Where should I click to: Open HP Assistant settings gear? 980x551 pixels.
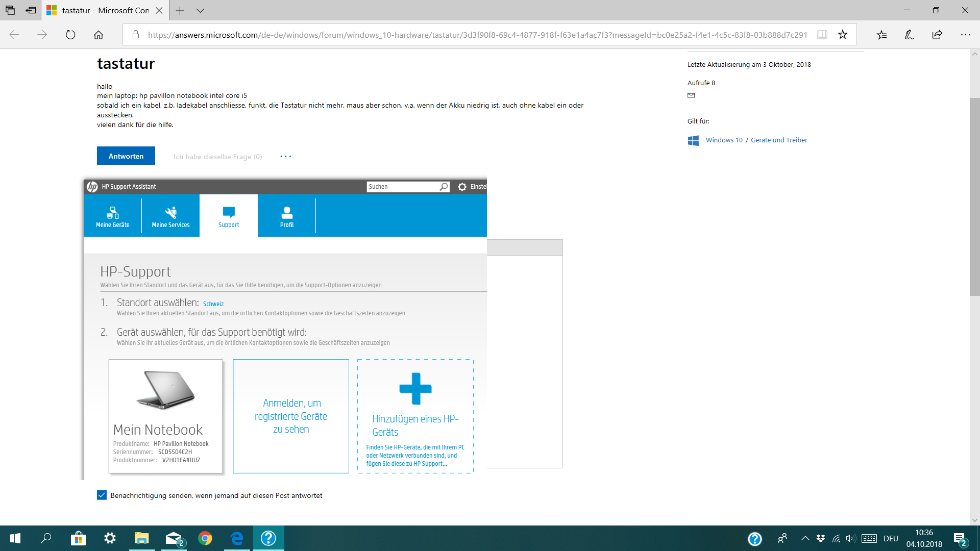point(462,187)
